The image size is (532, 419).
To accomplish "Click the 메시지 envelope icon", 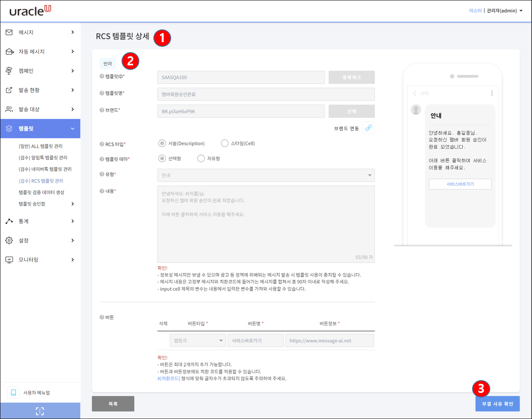I will (x=9, y=32).
